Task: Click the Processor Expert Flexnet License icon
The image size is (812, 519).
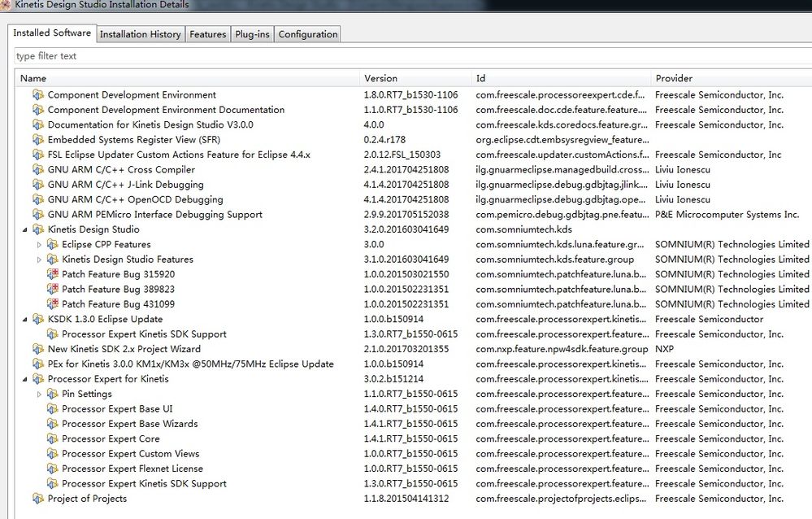Action: pyautogui.click(x=52, y=469)
